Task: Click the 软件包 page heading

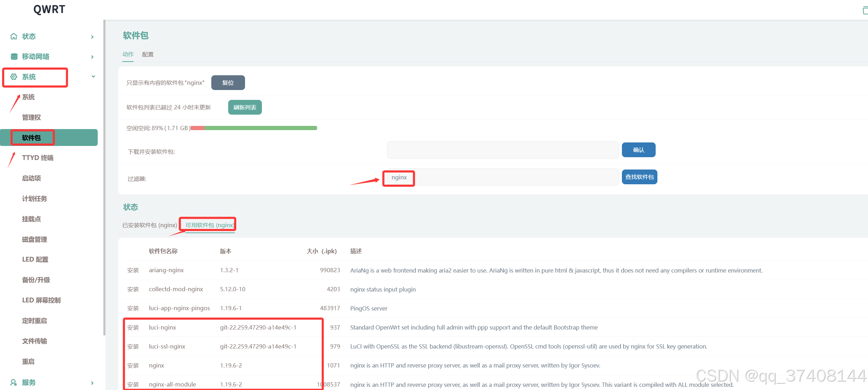Action: pos(136,36)
